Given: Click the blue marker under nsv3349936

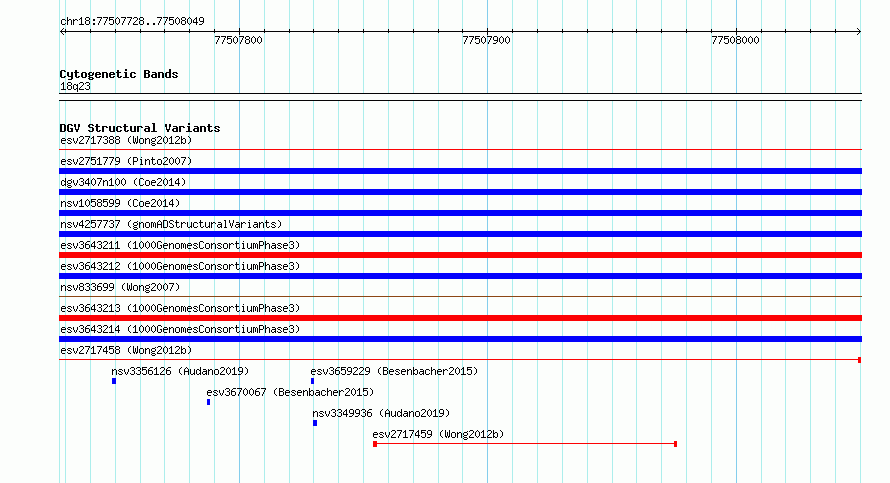Looking at the screenshot, I should pos(315,423).
